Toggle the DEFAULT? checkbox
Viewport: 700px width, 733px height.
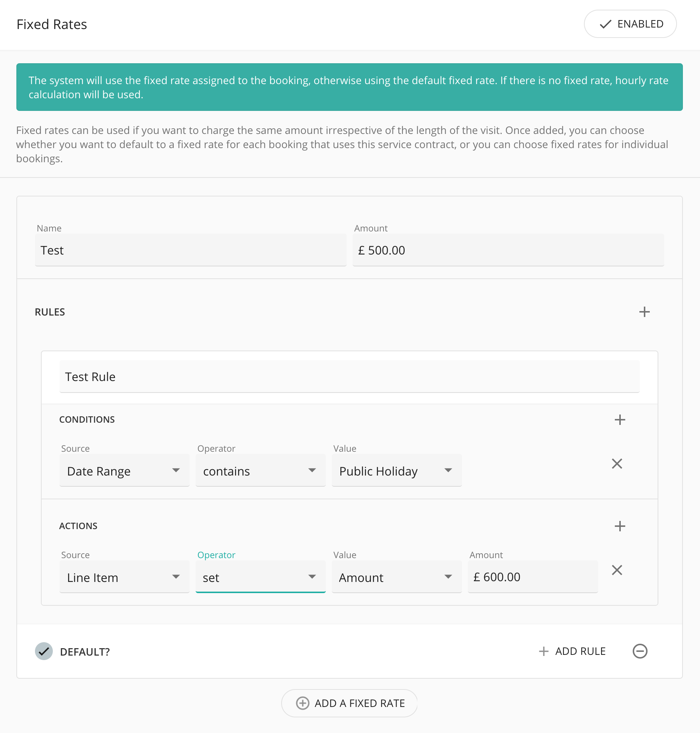tap(44, 651)
